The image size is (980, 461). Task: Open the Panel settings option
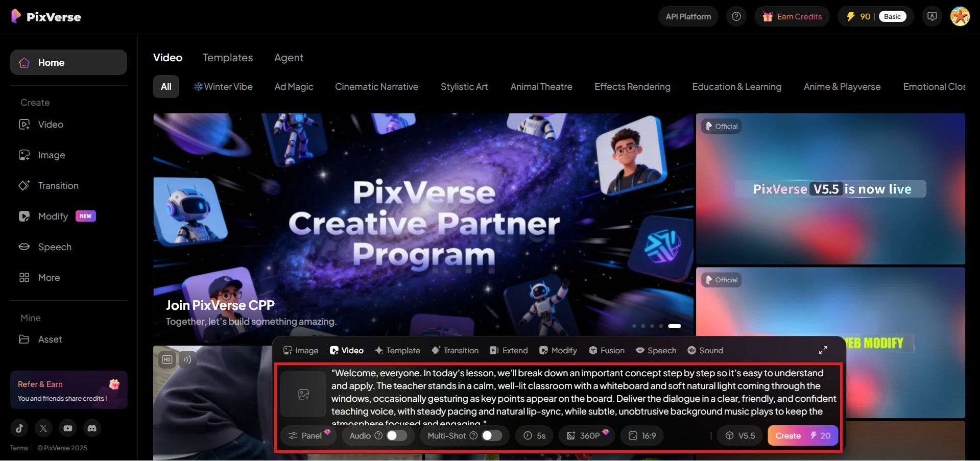[x=308, y=435]
